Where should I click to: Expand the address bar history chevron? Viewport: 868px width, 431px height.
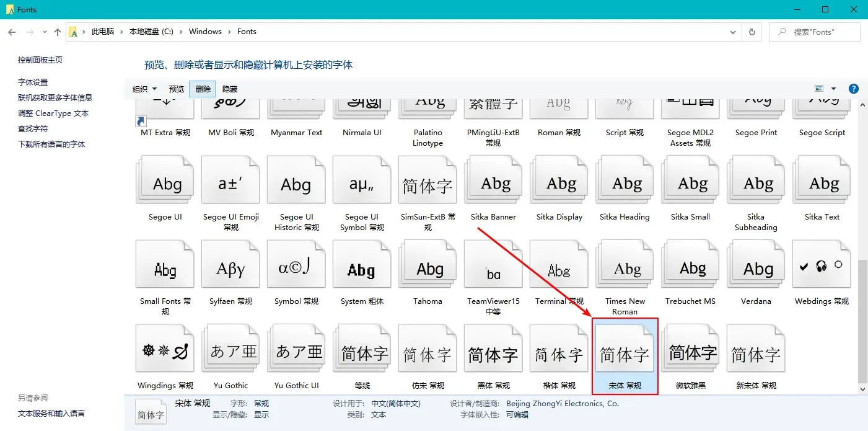pyautogui.click(x=733, y=31)
